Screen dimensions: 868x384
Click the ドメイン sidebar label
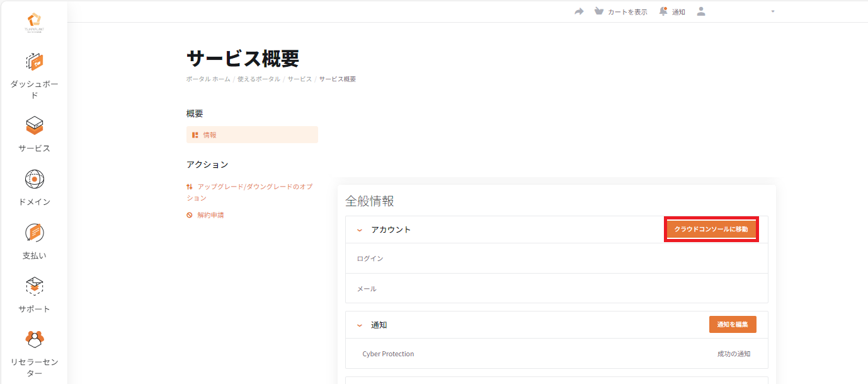click(x=34, y=202)
